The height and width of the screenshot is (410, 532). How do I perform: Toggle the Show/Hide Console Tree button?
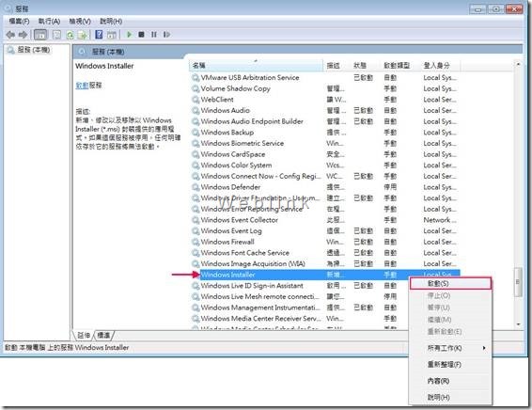[x=40, y=34]
